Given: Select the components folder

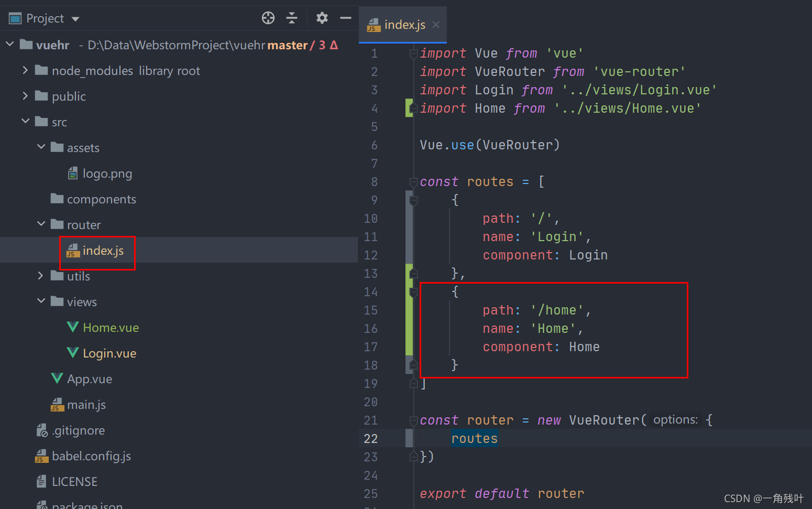Looking at the screenshot, I should [101, 199].
